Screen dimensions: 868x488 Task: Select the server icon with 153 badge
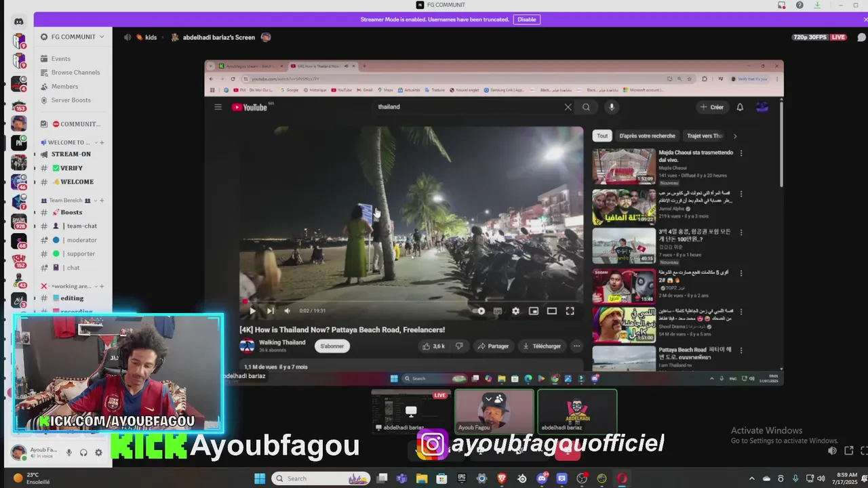(x=18, y=104)
